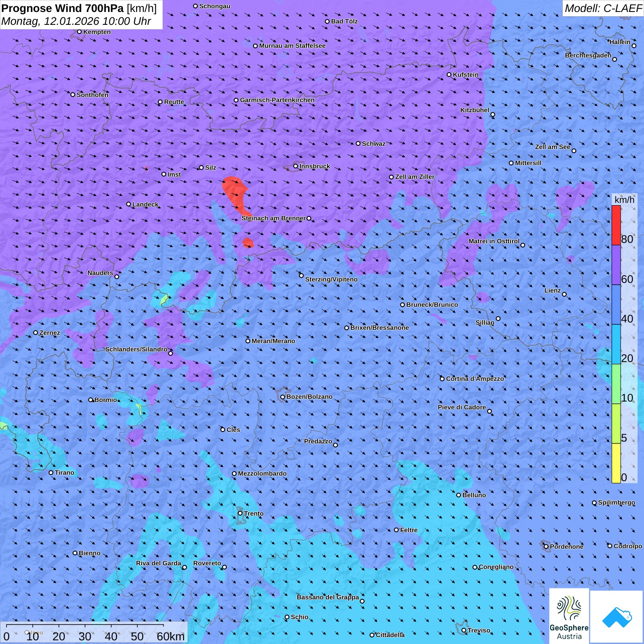
Task: Click the 'Pieve di Cadore' label
Action: click(462, 407)
